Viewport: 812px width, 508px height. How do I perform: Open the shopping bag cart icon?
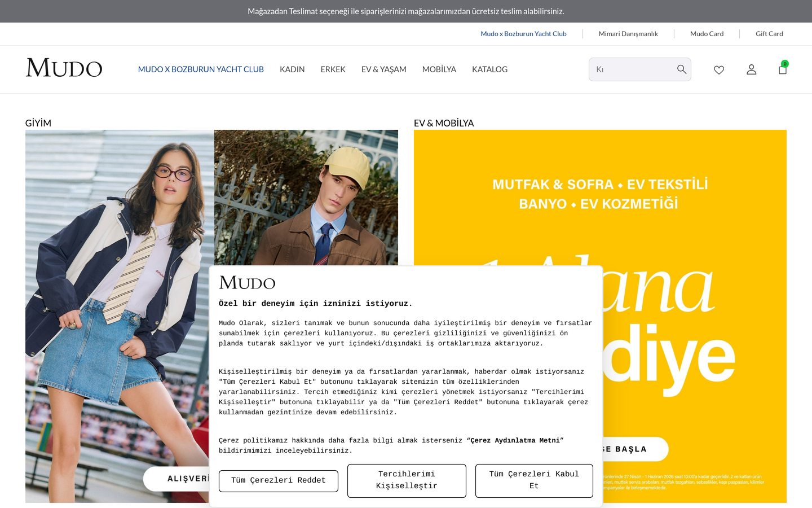pyautogui.click(x=783, y=68)
